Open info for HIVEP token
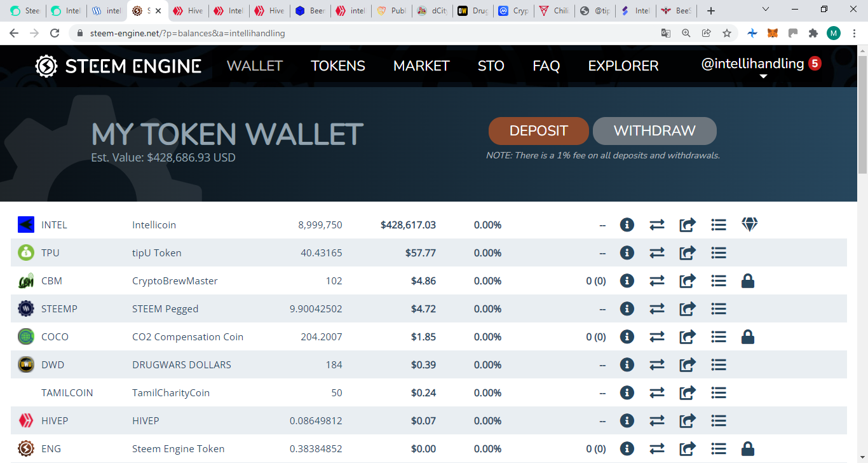 point(627,420)
